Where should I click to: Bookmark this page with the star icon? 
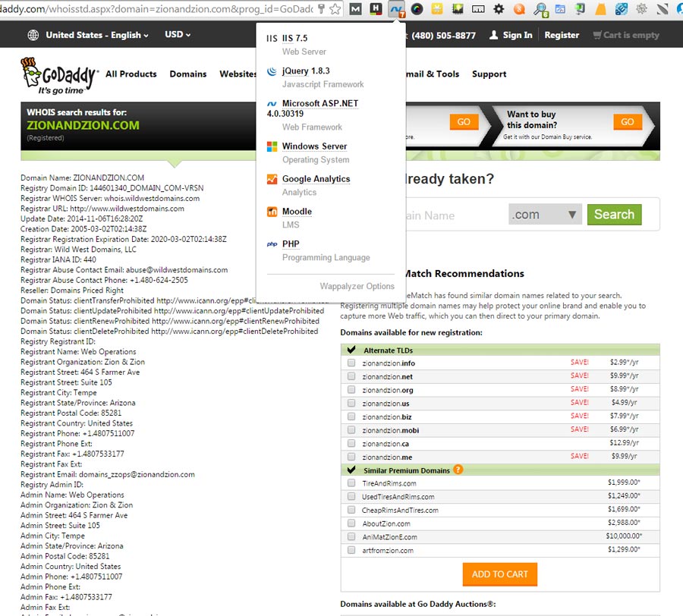click(335, 8)
